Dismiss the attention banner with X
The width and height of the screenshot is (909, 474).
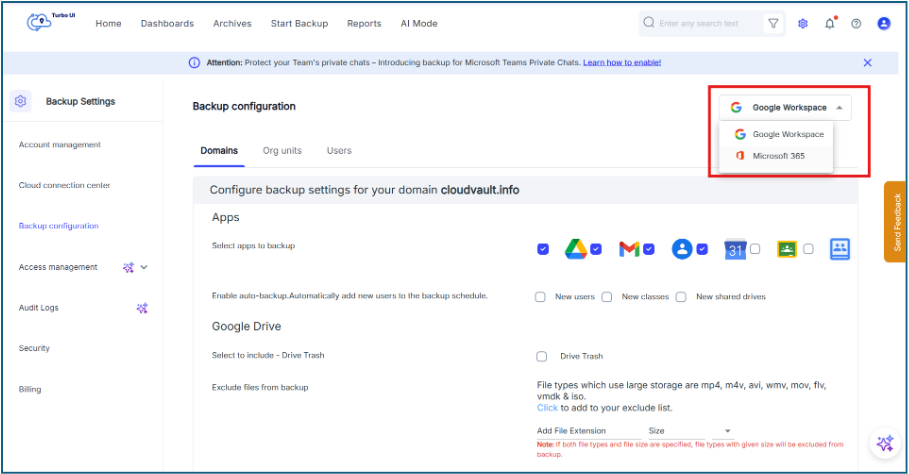click(867, 63)
